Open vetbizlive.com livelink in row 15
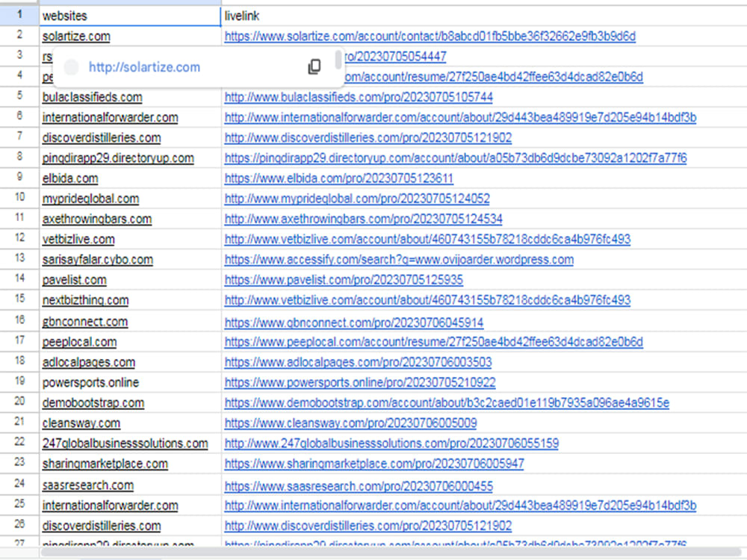The height and width of the screenshot is (560, 747). tap(427, 300)
